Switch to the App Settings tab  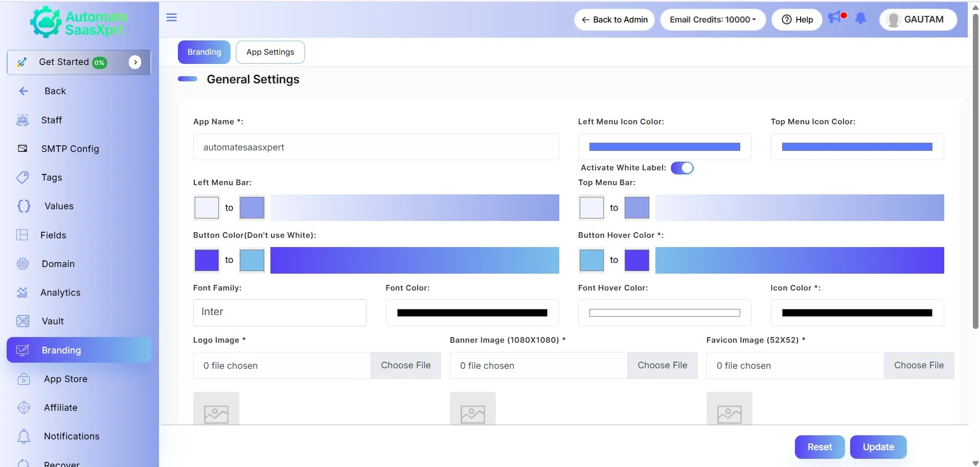coord(270,52)
